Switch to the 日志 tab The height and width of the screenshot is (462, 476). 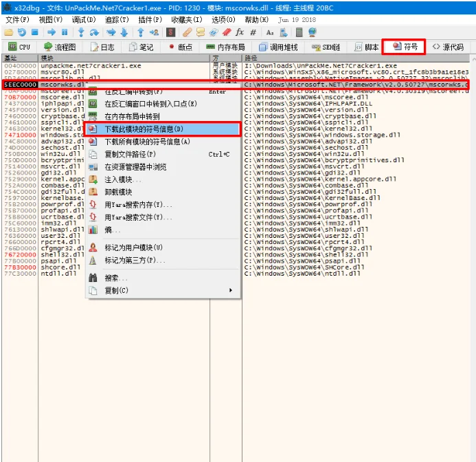[102, 47]
